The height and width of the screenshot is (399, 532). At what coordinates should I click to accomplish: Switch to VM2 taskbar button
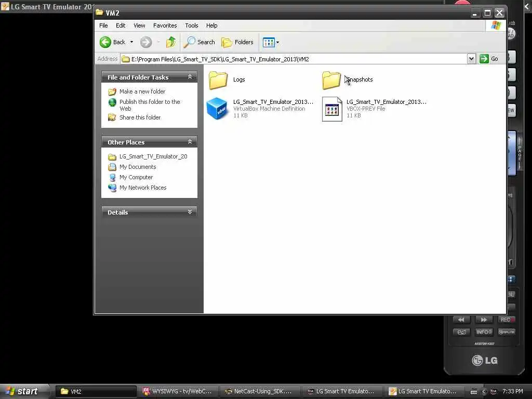[96, 392]
